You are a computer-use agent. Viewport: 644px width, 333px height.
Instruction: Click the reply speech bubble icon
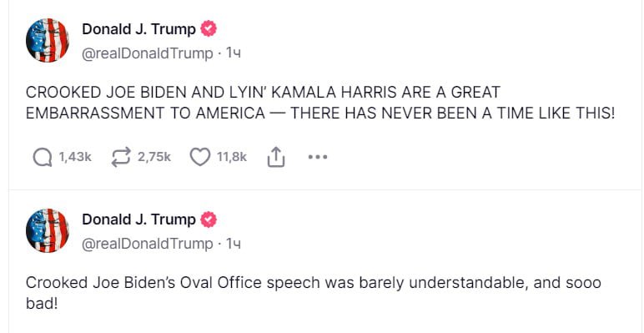click(43, 158)
